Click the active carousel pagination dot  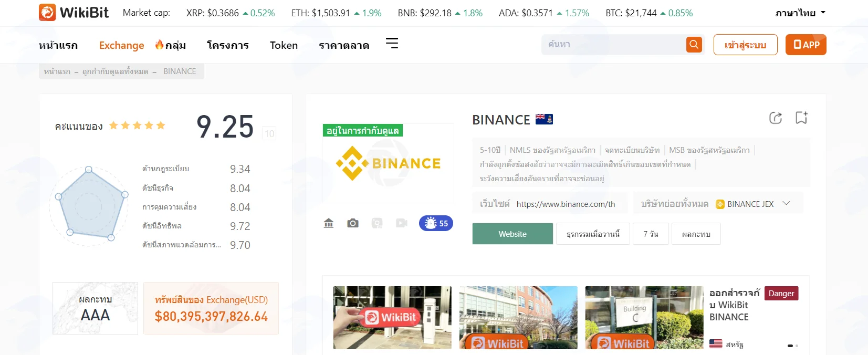(790, 346)
